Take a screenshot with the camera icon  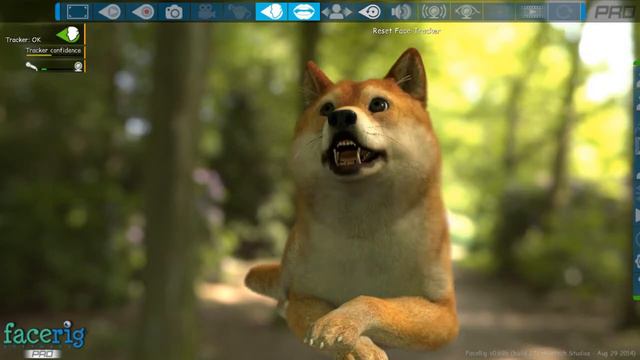tap(174, 12)
